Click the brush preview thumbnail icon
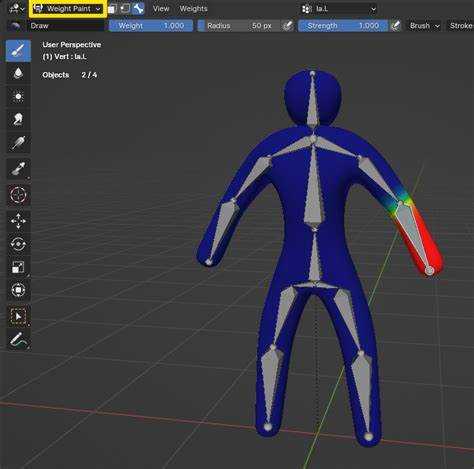This screenshot has width=474, height=469. click(15, 26)
